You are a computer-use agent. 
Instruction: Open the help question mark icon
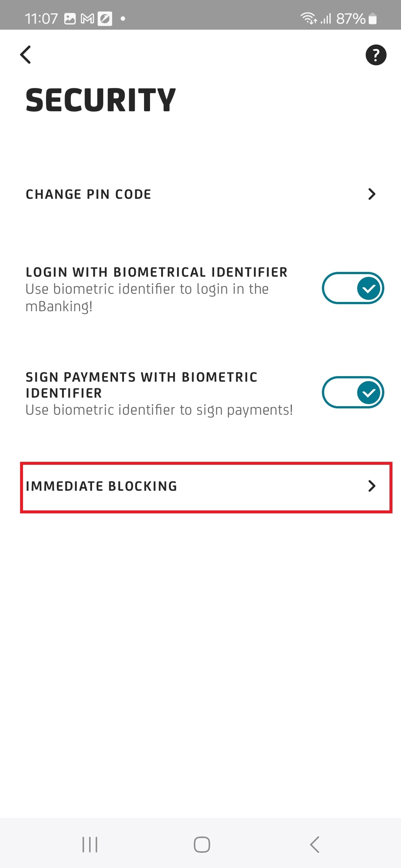[376, 55]
